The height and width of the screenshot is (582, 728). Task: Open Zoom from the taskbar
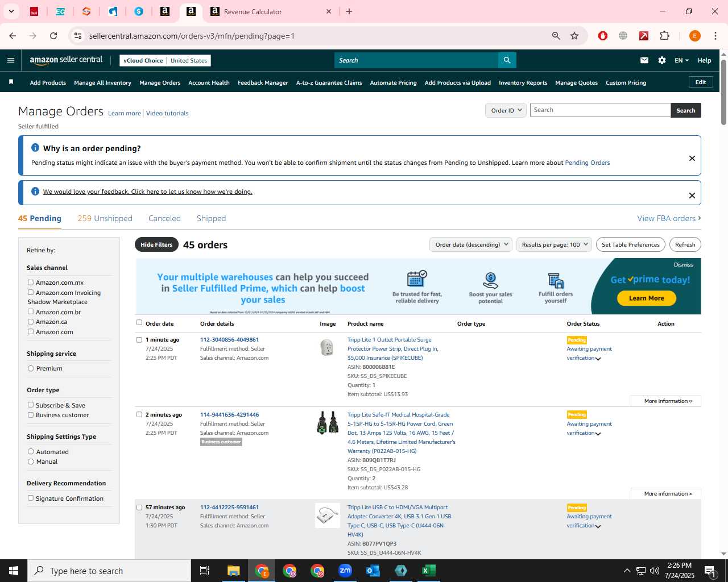click(345, 571)
